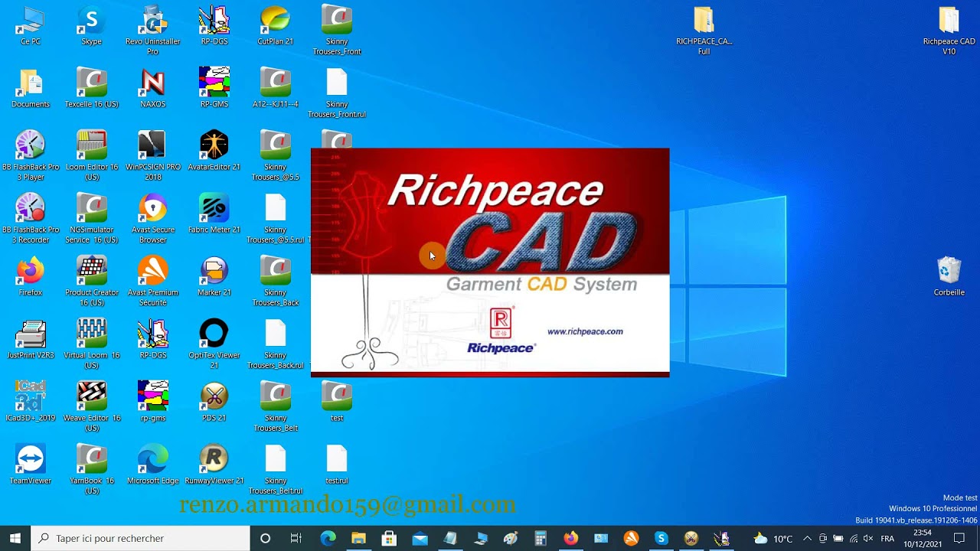Select the Skinny Trousers_Belt shortcut icon
Image resolution: width=980 pixels, height=551 pixels.
tap(276, 407)
